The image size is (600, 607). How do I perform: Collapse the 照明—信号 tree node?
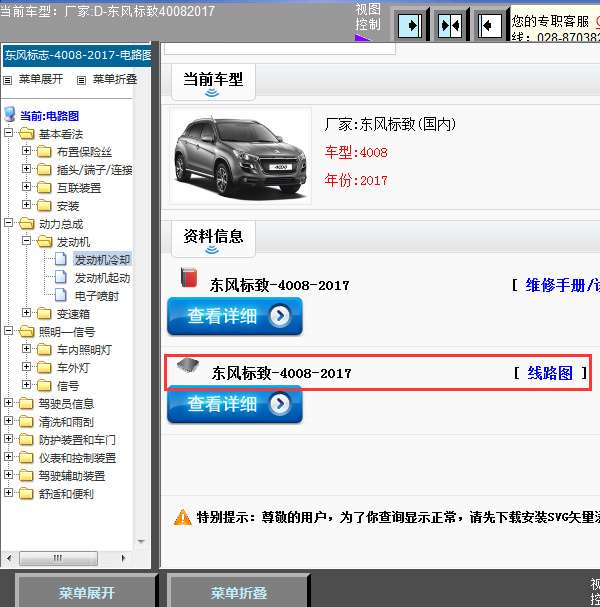click(8, 331)
